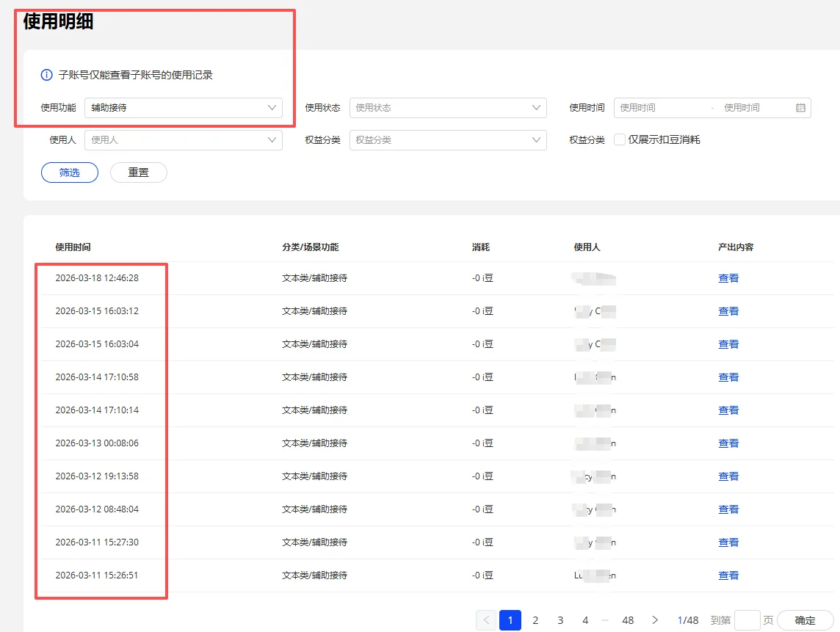Expand the 使用功能 dropdown showing 辅助接待

pos(184,108)
